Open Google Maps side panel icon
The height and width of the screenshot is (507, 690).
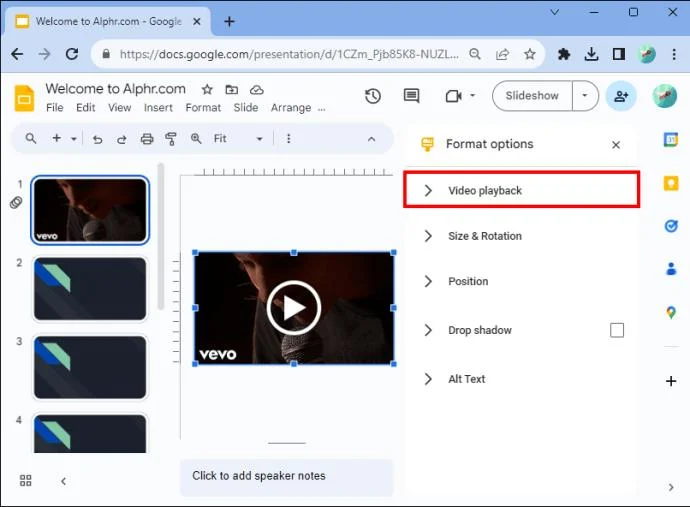(671, 312)
